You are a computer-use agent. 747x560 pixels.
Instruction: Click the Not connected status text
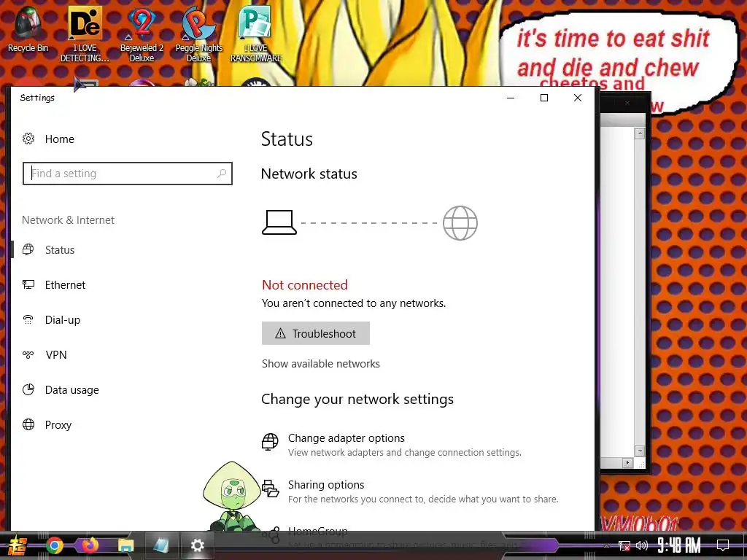click(305, 285)
